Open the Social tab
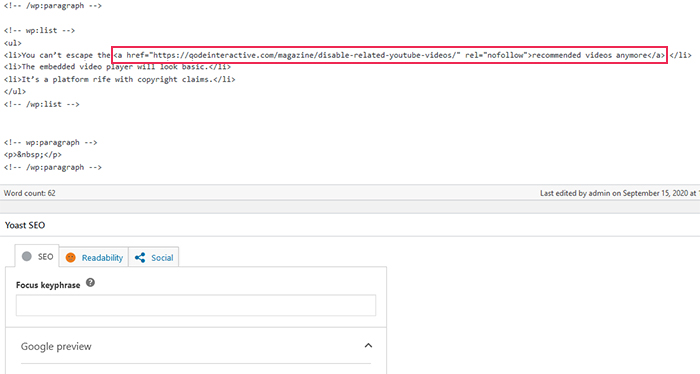Viewport: 700px width, 374px height. [154, 258]
